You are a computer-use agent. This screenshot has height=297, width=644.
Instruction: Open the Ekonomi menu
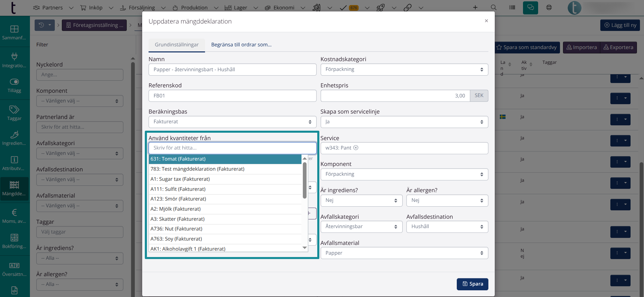click(x=285, y=7)
